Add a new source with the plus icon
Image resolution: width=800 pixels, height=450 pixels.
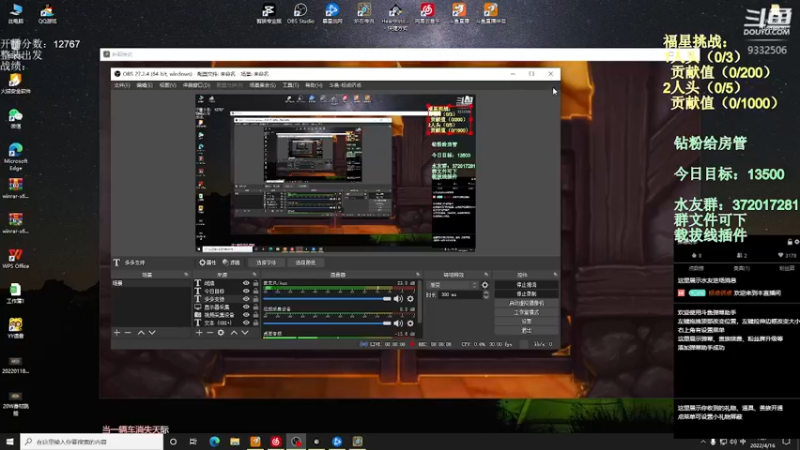point(199,333)
